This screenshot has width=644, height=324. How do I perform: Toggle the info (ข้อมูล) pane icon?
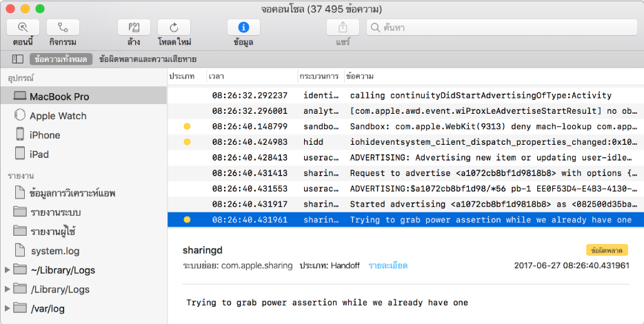coord(243,28)
